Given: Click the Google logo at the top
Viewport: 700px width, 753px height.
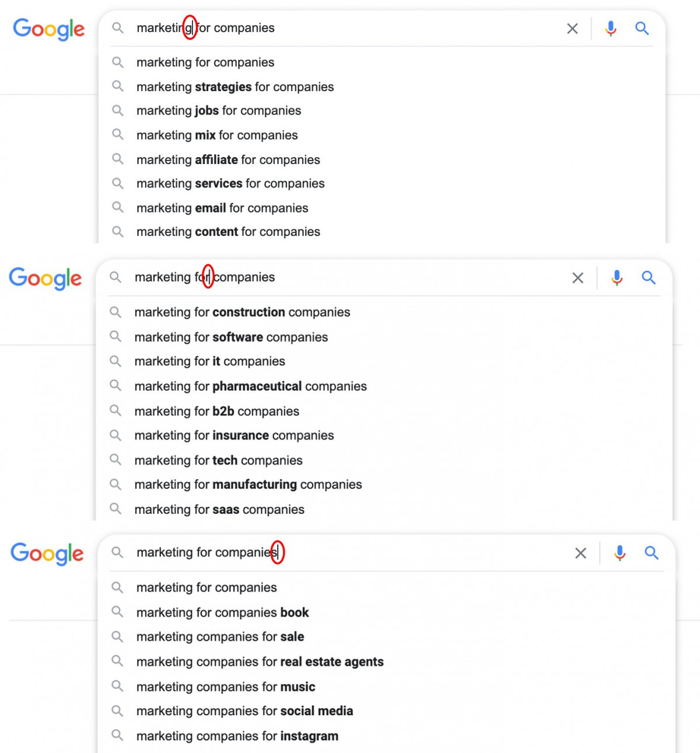Looking at the screenshot, I should (49, 29).
